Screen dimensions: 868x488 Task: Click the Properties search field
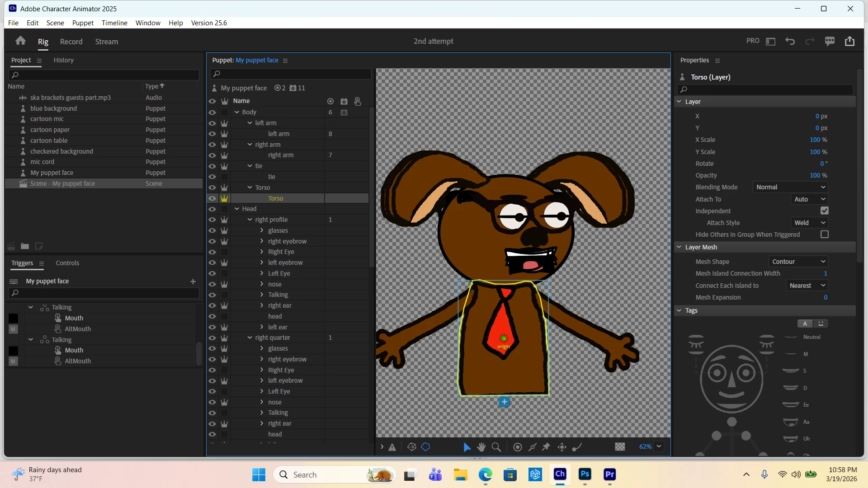765,89
